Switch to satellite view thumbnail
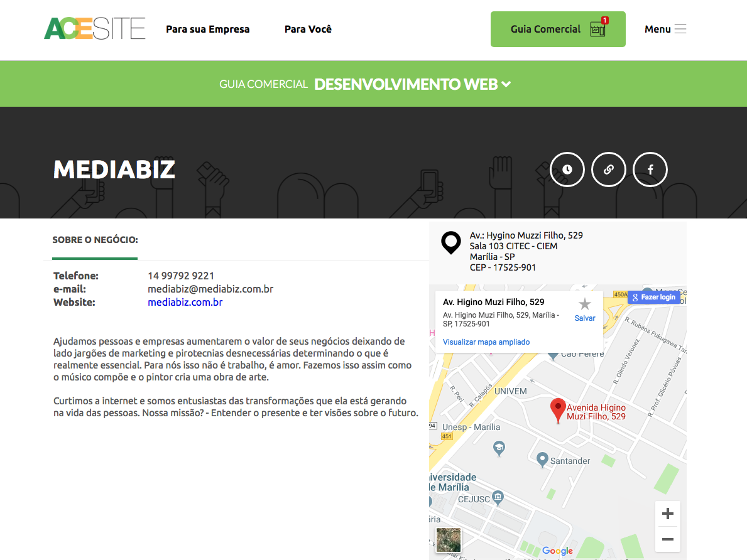747x560 pixels. tap(449, 539)
